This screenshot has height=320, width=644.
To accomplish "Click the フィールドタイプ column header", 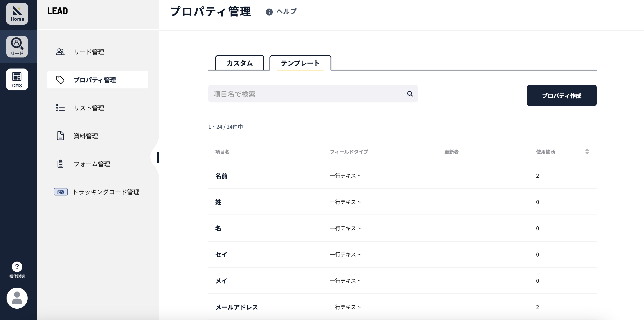I will coord(349,152).
